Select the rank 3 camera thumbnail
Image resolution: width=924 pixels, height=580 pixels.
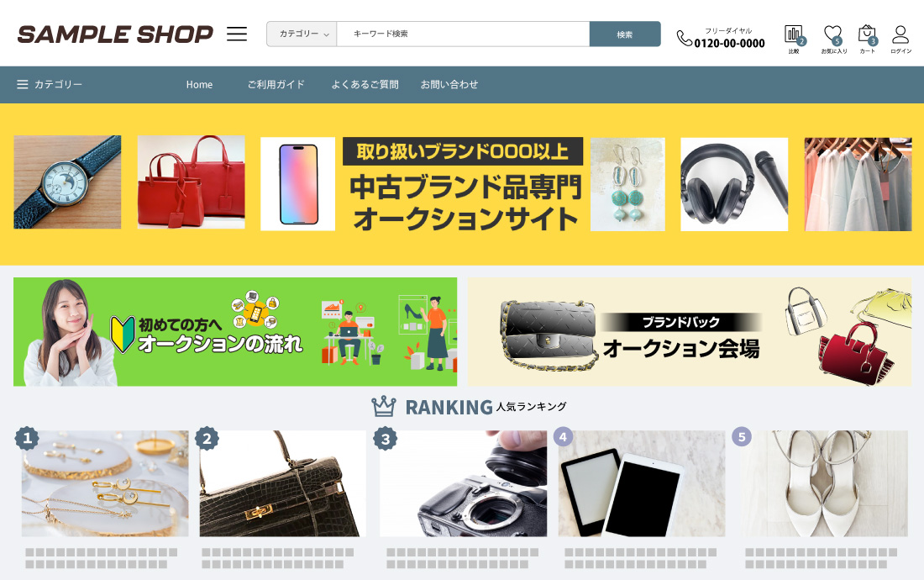pos(463,483)
